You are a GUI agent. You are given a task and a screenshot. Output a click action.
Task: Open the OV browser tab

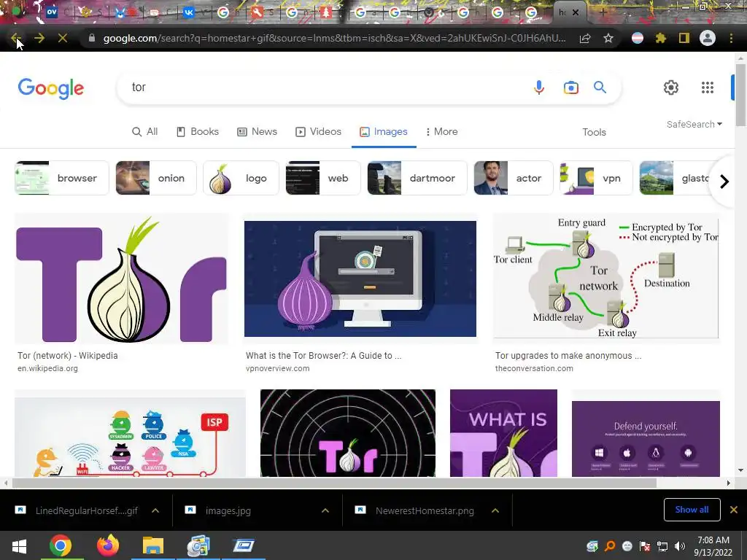52,12
